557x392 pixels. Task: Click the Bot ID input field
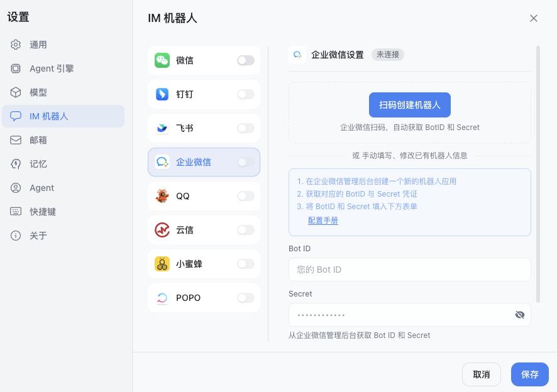(x=409, y=269)
